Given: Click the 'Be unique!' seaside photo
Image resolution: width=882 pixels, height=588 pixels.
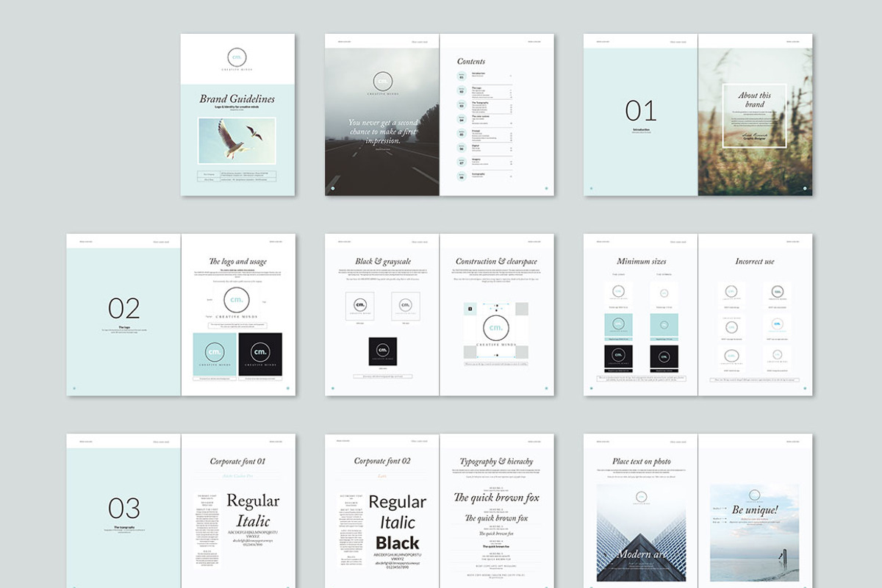Looking at the screenshot, I should coord(755,533).
